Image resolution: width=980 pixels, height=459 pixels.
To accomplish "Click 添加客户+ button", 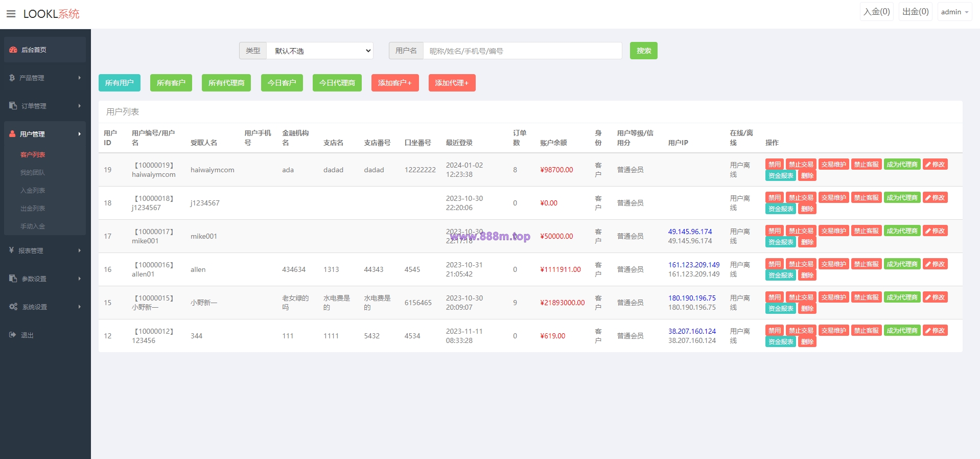I will (x=395, y=83).
